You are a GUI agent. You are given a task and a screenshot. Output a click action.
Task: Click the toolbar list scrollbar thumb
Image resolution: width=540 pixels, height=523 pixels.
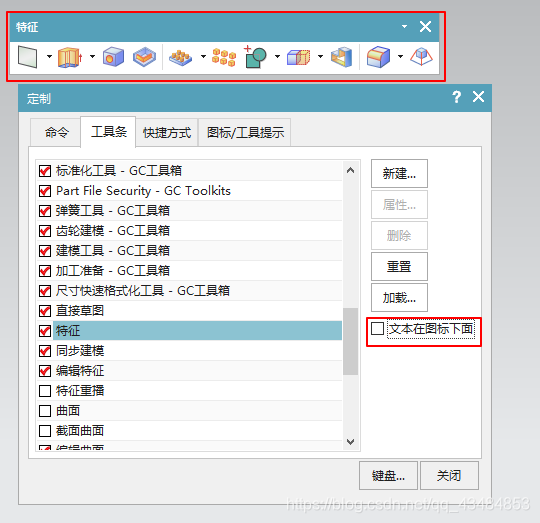point(351,341)
